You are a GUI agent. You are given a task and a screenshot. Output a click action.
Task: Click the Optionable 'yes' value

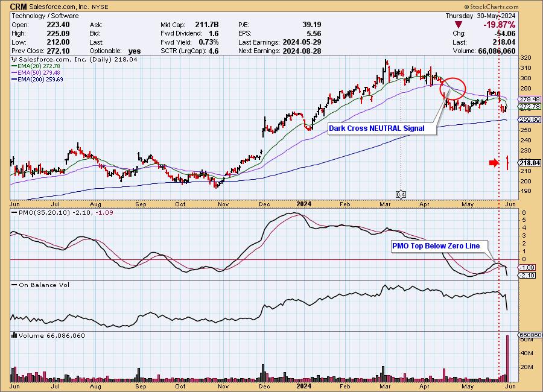[135, 51]
